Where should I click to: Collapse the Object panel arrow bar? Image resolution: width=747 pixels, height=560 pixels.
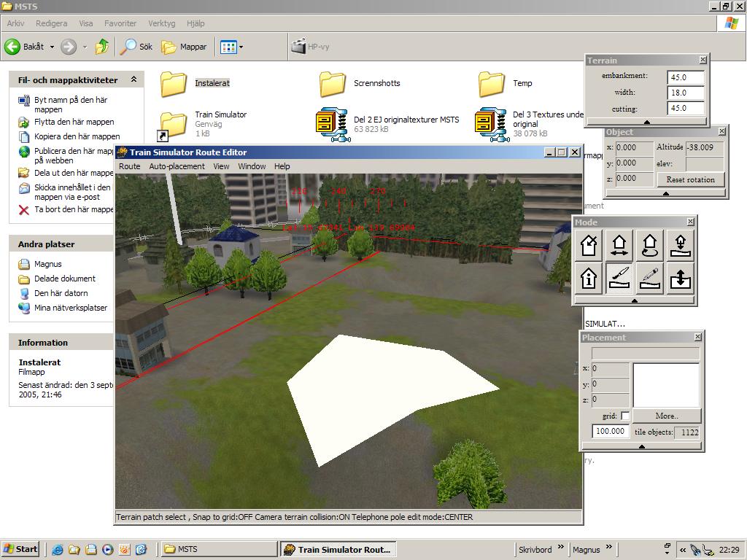click(x=665, y=193)
